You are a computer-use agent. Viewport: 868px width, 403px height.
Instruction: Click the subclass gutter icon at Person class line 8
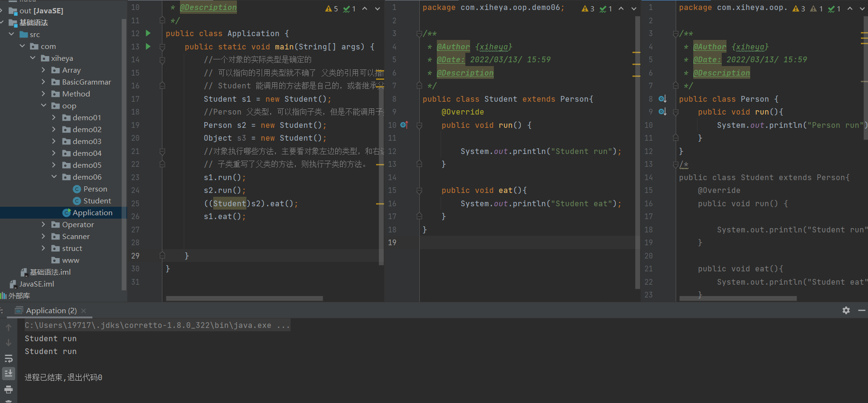pyautogui.click(x=662, y=99)
